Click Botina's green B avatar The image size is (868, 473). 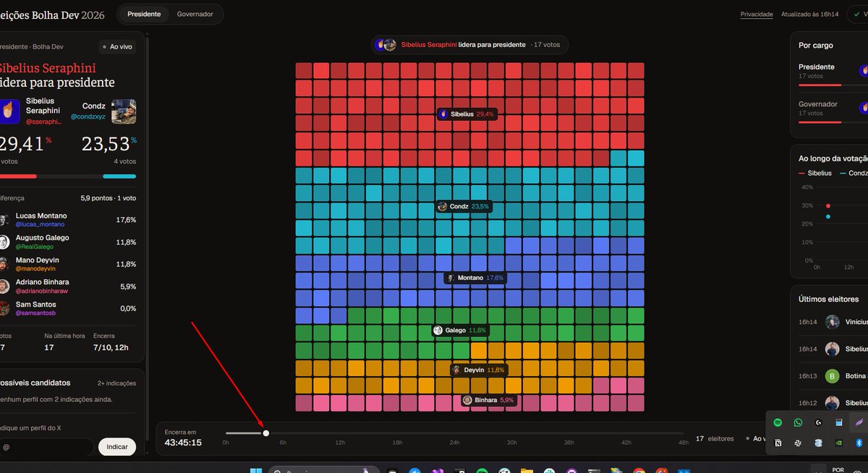coord(833,375)
